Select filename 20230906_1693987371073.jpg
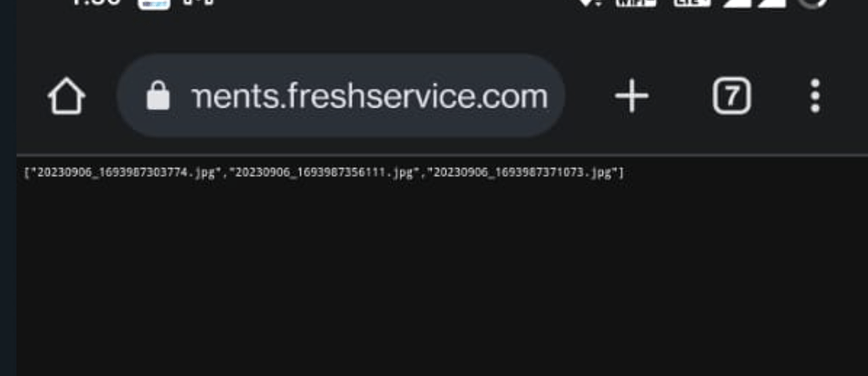This screenshot has width=868, height=376. (524, 173)
